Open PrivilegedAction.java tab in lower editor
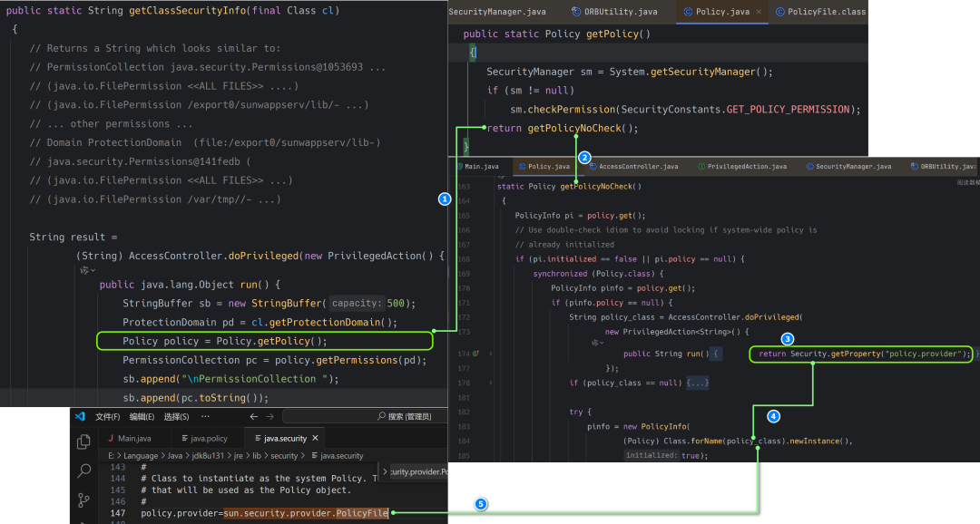This screenshot has width=980, height=524. click(x=742, y=167)
